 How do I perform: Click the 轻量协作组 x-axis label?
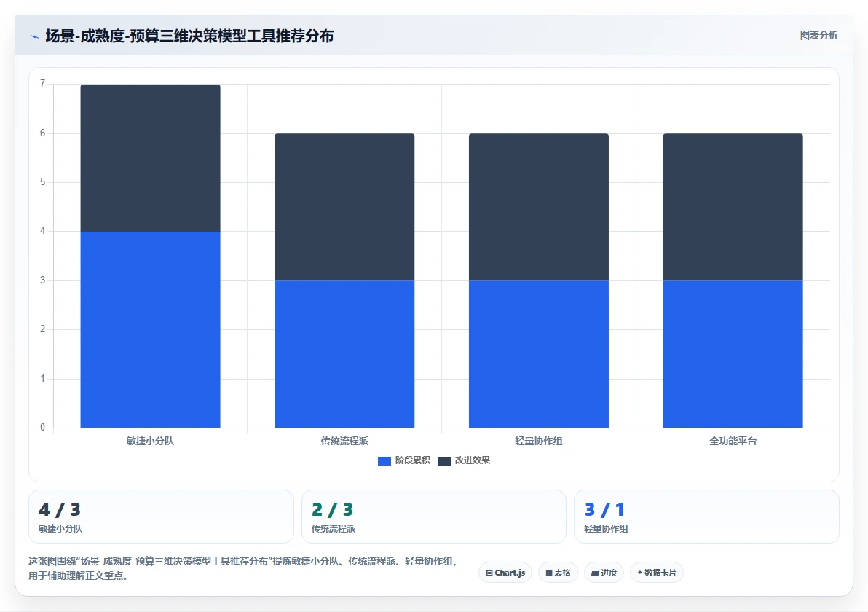tap(539, 441)
